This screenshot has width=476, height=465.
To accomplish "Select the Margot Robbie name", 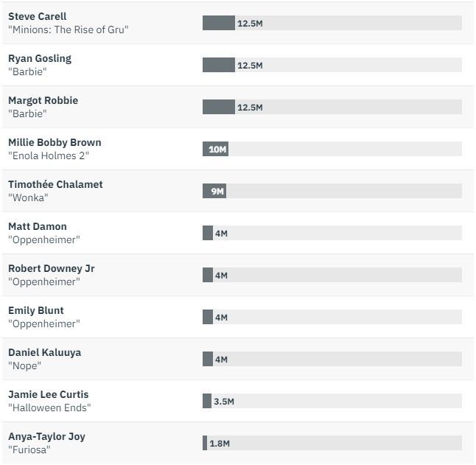I will (43, 100).
